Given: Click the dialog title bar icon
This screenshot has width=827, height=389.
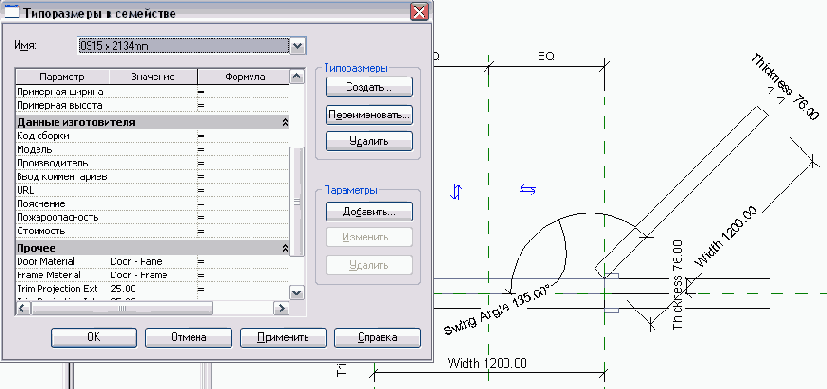Looking at the screenshot, I should point(12,12).
